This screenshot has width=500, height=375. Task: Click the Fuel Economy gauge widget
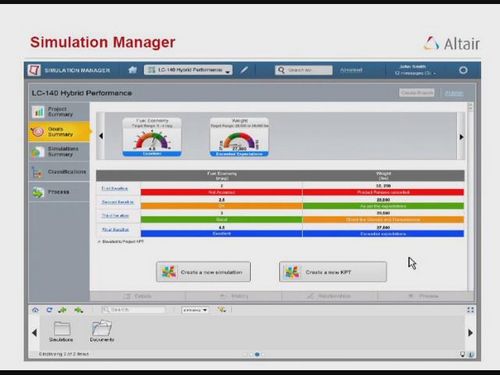pos(152,137)
